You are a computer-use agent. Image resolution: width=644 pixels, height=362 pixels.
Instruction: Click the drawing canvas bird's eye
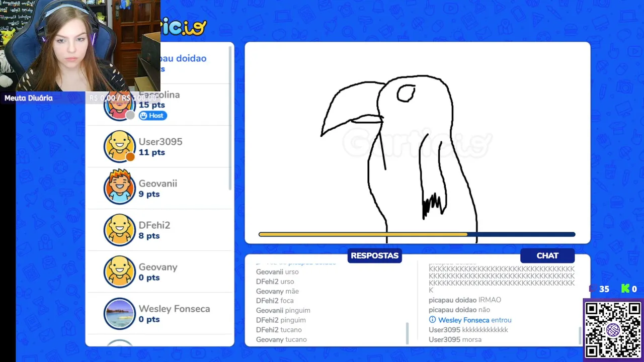tap(406, 94)
